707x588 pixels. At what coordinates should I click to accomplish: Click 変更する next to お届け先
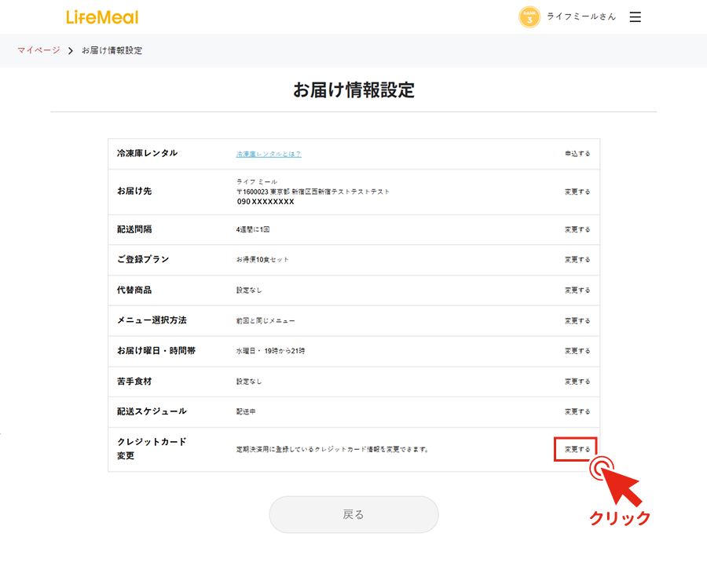(577, 192)
